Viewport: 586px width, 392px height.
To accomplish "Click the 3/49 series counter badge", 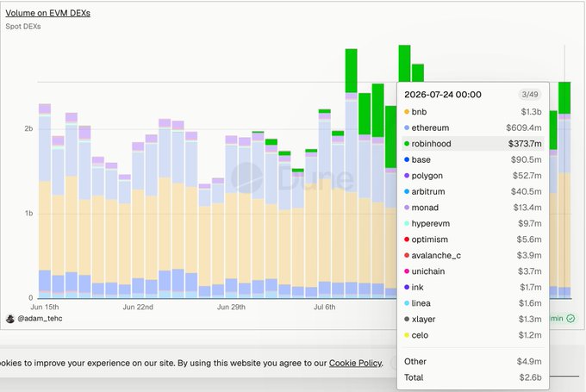I will [x=530, y=95].
